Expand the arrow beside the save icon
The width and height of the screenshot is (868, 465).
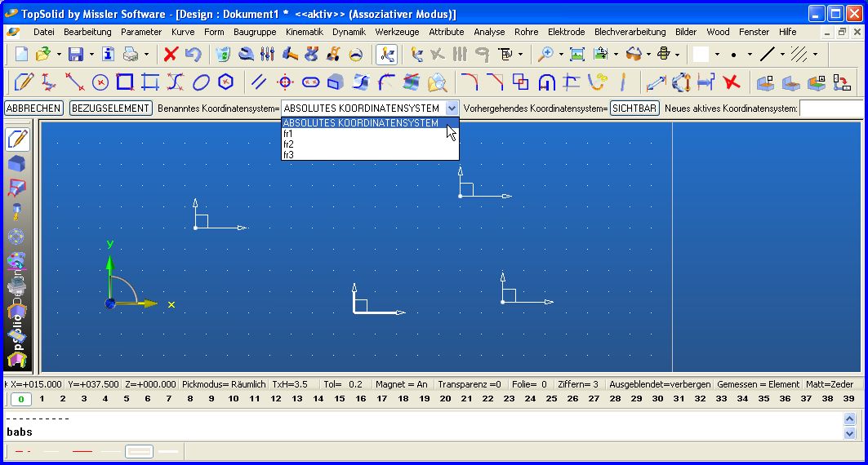click(91, 54)
